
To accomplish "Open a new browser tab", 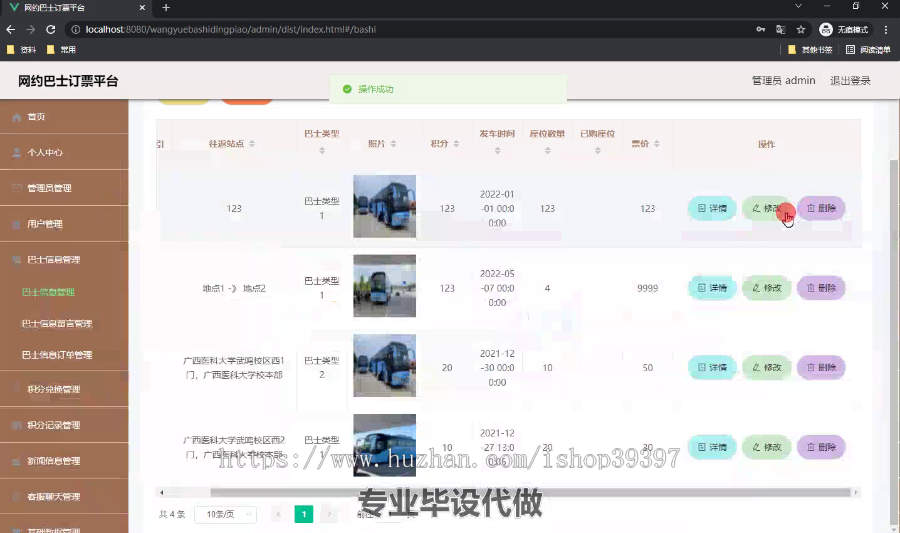I will click(x=166, y=7).
